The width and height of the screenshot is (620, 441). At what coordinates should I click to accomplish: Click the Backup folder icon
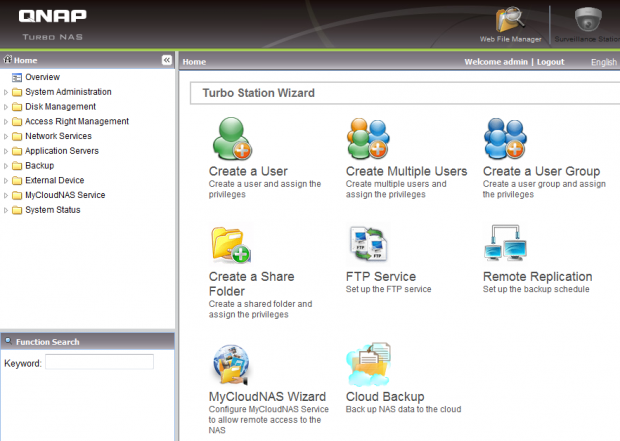point(17,166)
